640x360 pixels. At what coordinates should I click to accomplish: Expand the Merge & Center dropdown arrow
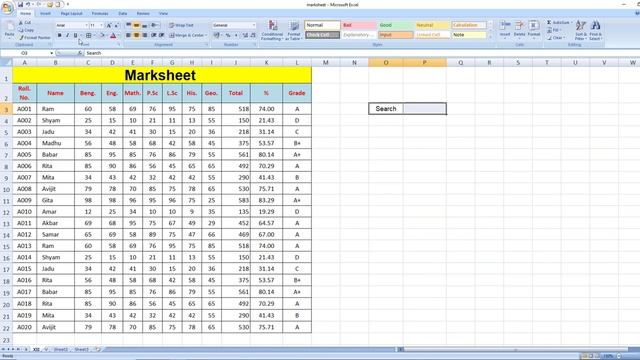pyautogui.click(x=206, y=36)
